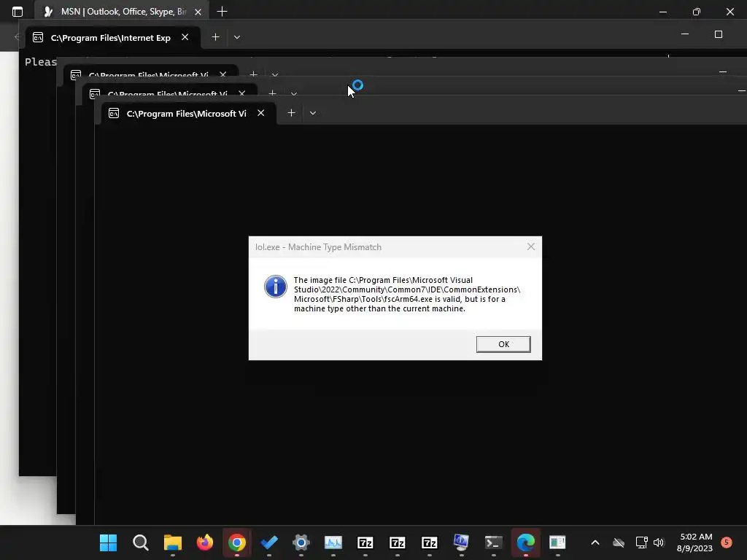The width and height of the screenshot is (747, 560).
Task: Open the blue checkmark To Do app in taskbar
Action: click(x=269, y=542)
